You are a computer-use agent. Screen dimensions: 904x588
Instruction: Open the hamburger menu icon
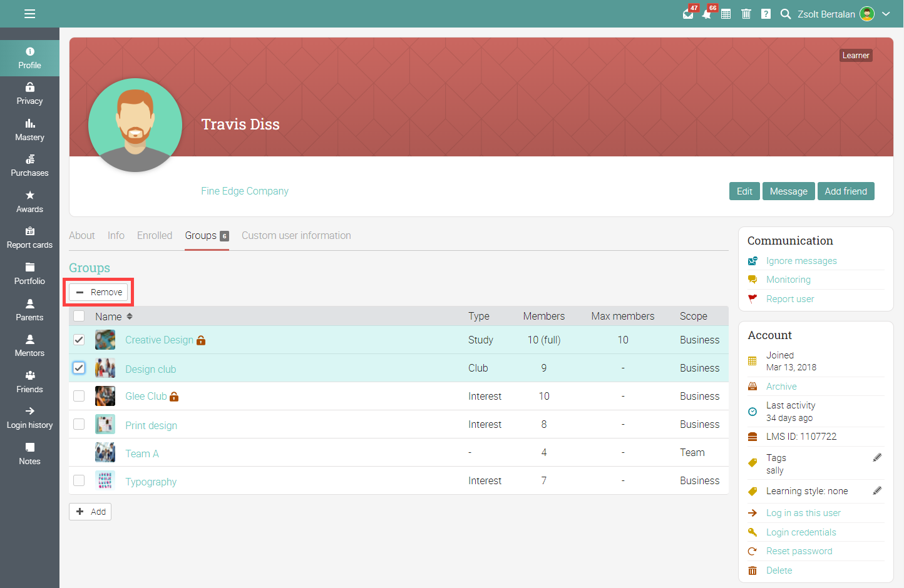point(29,14)
